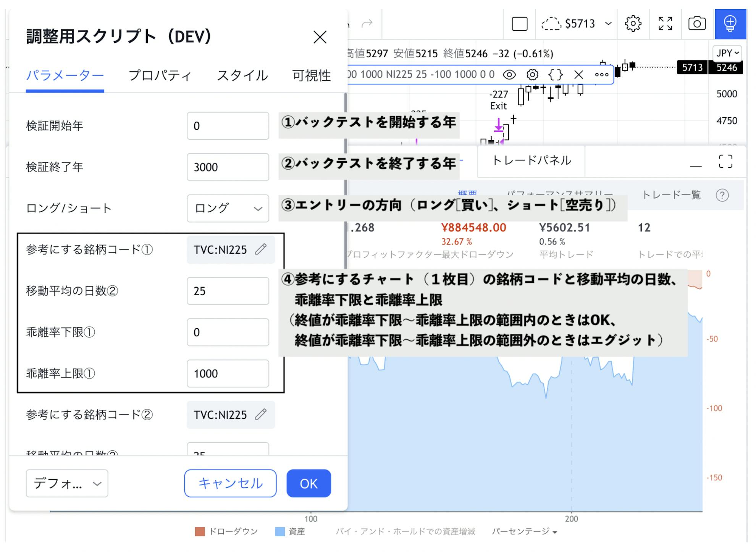
Task: Click the redo arrow in chart toolbar
Action: pyautogui.click(x=367, y=24)
